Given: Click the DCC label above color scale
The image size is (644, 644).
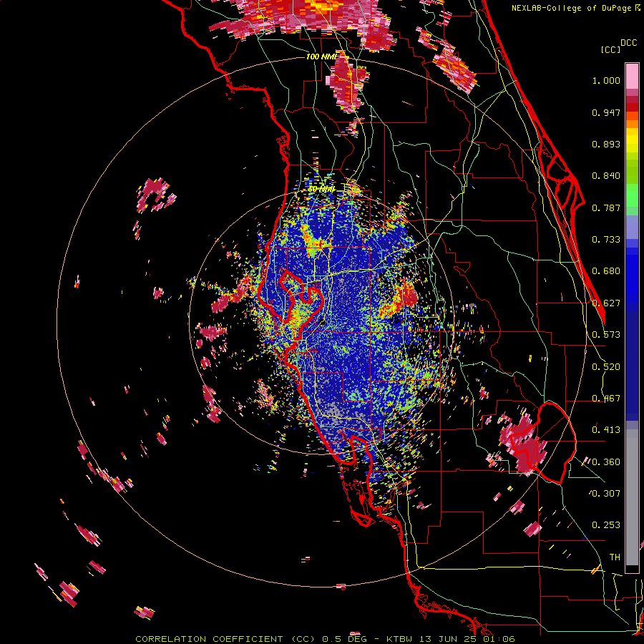Looking at the screenshot, I should tap(629, 43).
